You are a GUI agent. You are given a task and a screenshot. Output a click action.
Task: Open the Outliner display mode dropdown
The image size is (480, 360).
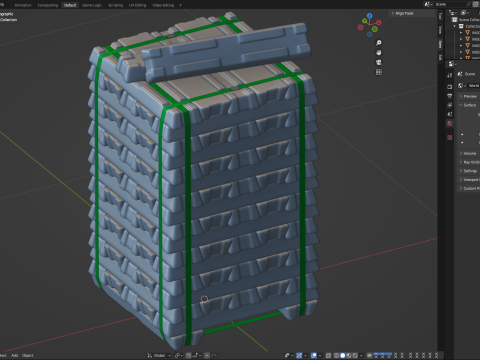[x=465, y=13]
